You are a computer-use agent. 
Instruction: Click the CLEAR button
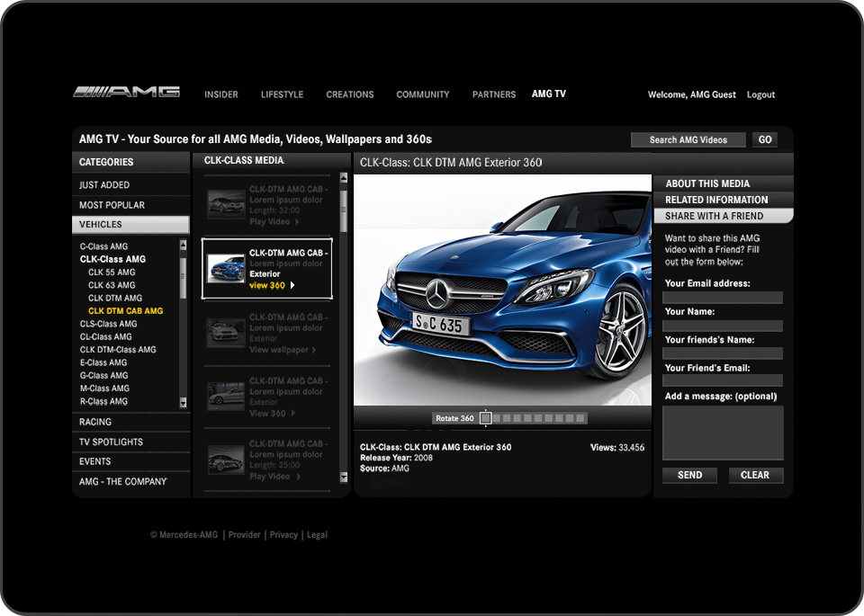(x=755, y=475)
